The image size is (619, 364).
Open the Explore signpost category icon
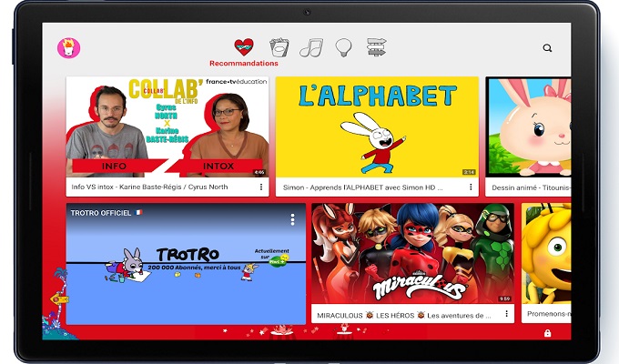click(376, 47)
